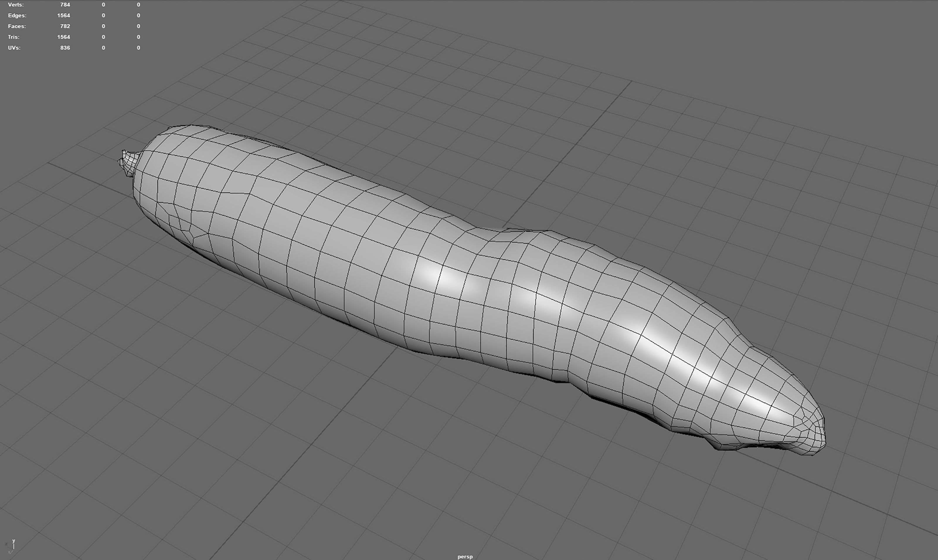Click the Edges label in the HUD
938x560 pixels.
point(17,16)
